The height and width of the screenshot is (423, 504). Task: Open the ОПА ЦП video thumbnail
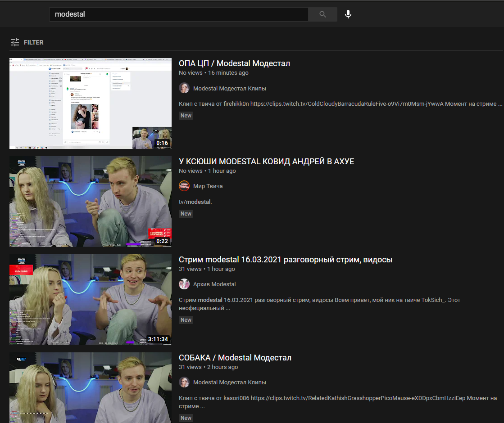91,103
